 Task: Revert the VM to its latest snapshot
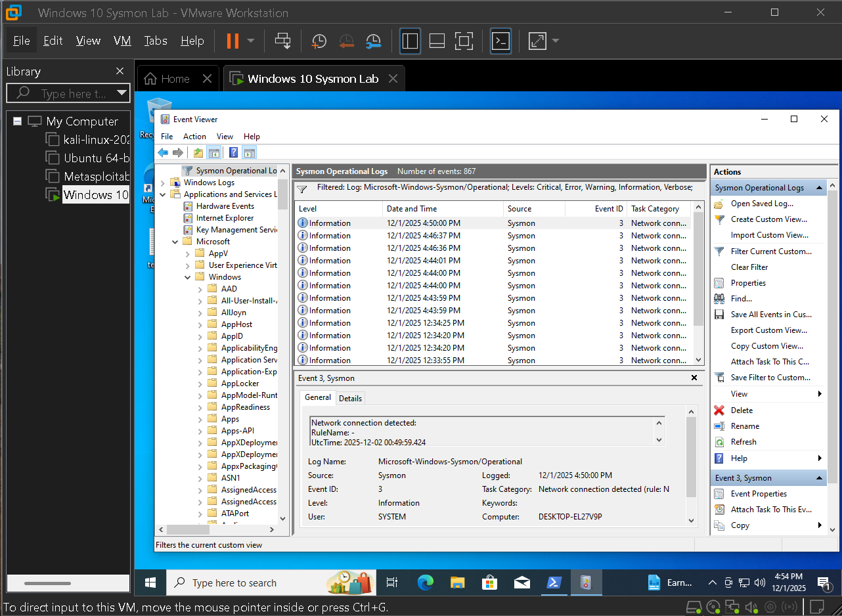pyautogui.click(x=347, y=41)
